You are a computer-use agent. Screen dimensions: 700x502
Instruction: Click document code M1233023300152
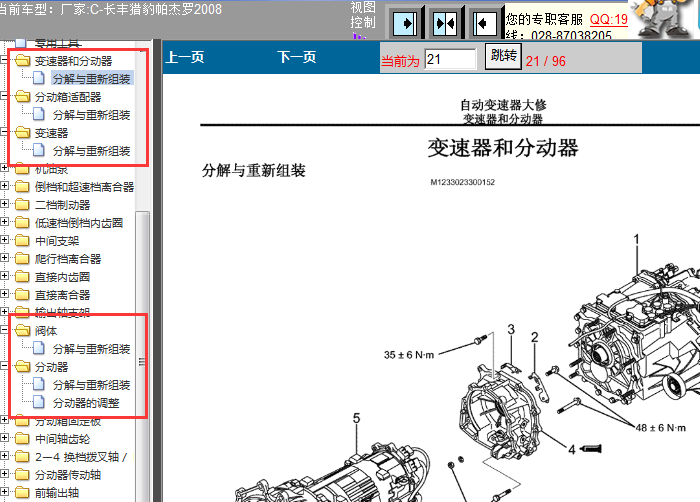point(462,182)
